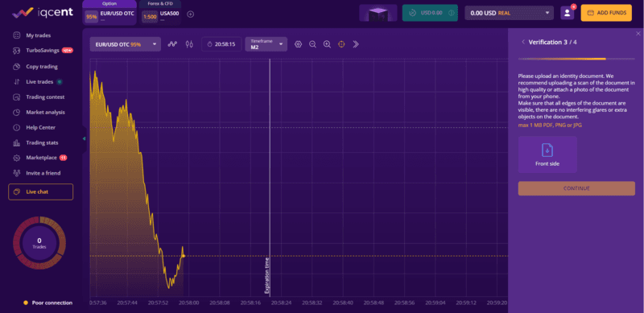Zoom in the chart
Image resolution: width=644 pixels, height=313 pixels.
coord(327,44)
